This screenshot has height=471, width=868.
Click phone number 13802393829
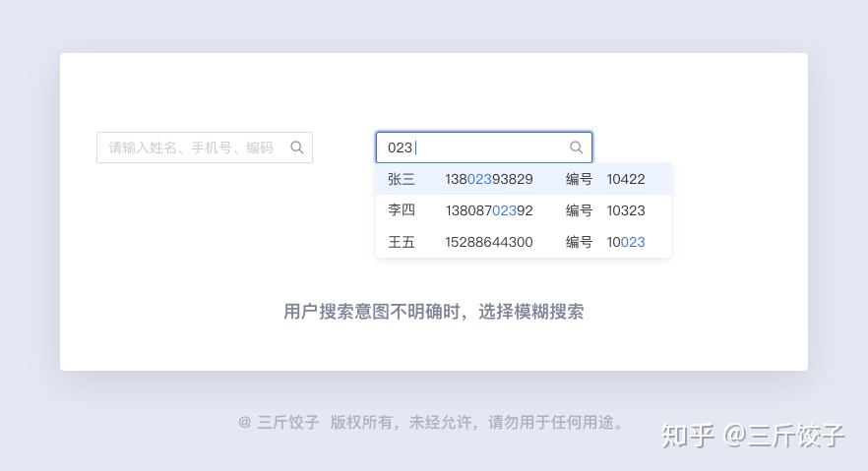[489, 179]
